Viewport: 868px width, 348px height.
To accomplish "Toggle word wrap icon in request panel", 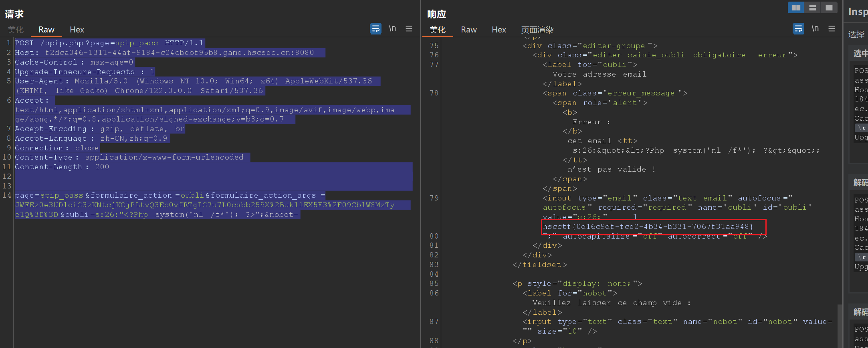I will point(375,29).
